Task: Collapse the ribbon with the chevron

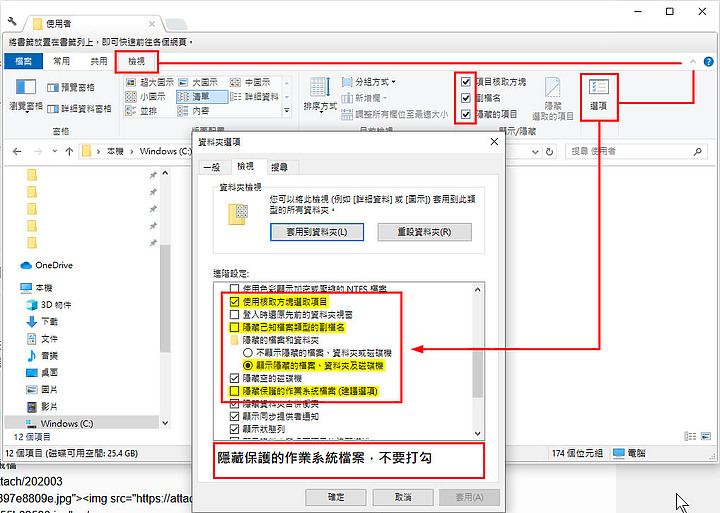Action: click(693, 62)
